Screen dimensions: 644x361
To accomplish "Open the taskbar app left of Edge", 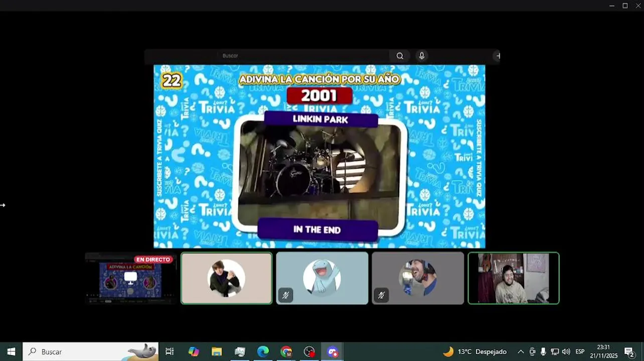I will click(240, 351).
